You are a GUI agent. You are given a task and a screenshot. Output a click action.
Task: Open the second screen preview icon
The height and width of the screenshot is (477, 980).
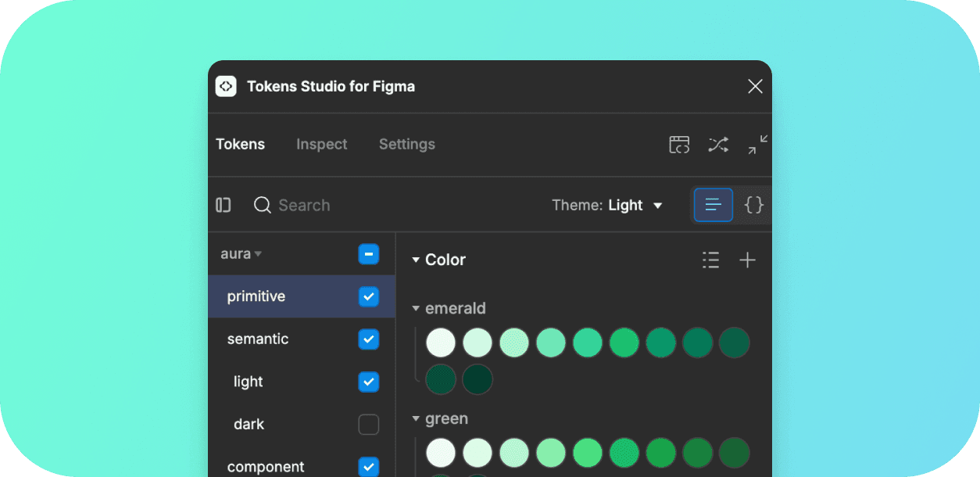click(679, 145)
